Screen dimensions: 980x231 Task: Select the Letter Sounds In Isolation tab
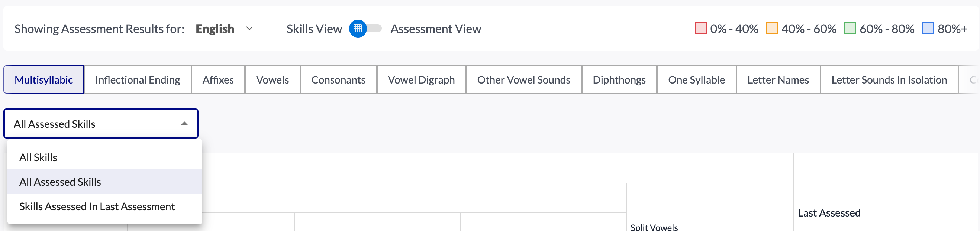[x=889, y=79]
